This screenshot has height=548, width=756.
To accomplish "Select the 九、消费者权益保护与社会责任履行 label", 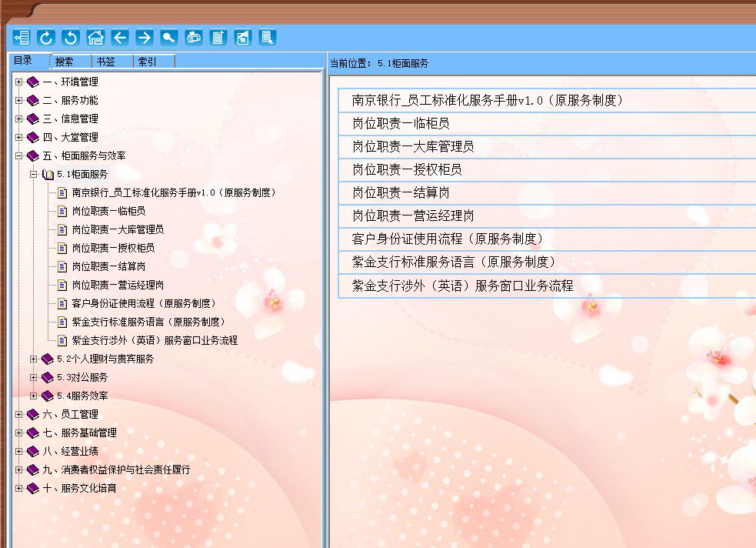I will point(116,469).
